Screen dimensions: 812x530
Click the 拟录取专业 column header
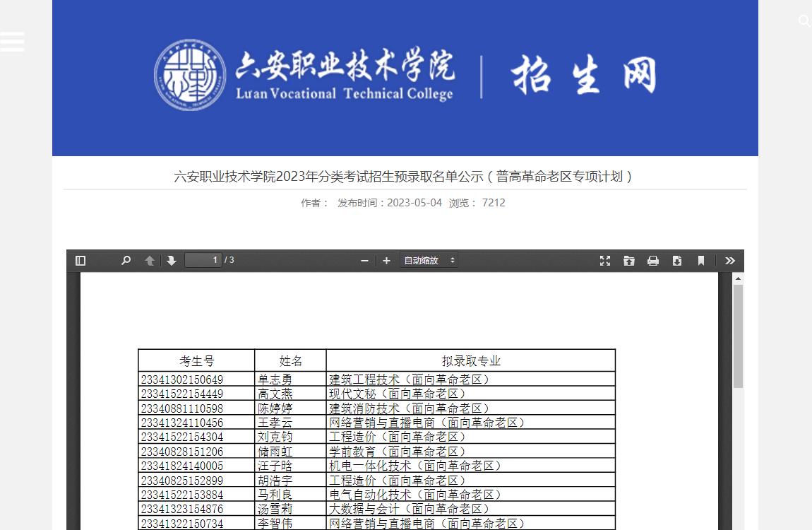(471, 360)
